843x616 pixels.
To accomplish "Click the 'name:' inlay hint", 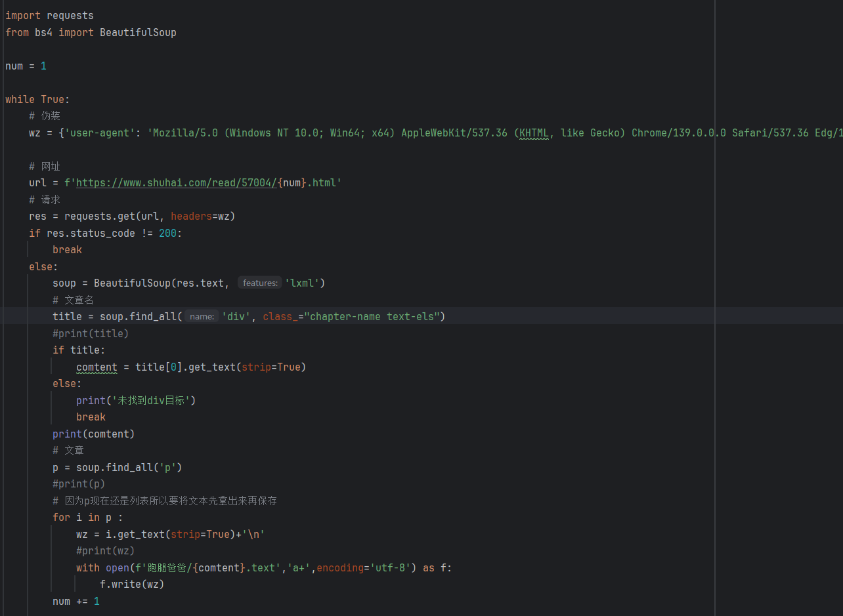I will pos(202,316).
